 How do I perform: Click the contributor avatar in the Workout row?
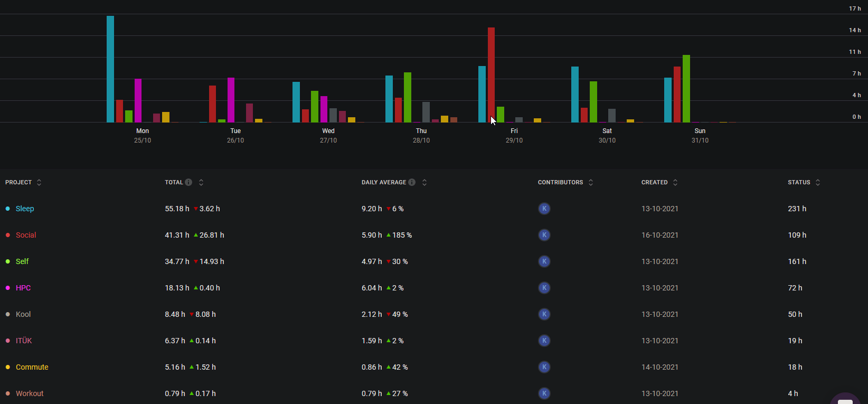click(x=544, y=393)
